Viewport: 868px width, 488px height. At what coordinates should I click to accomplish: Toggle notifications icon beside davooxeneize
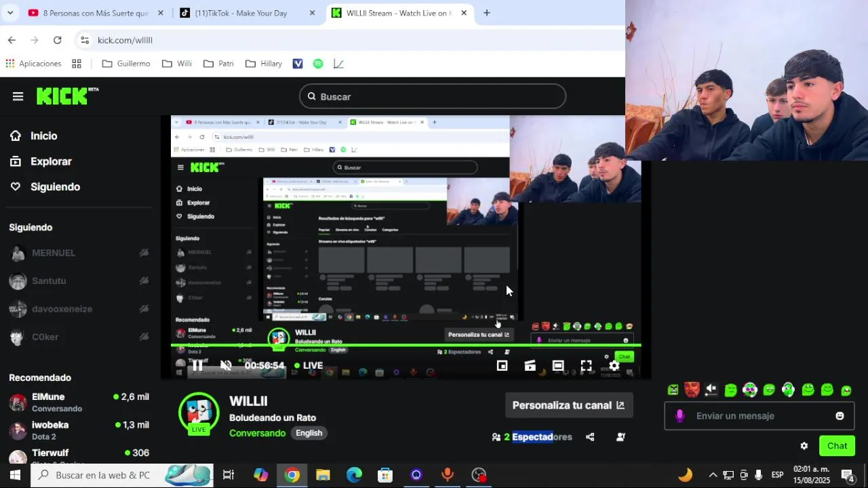pyautogui.click(x=144, y=309)
